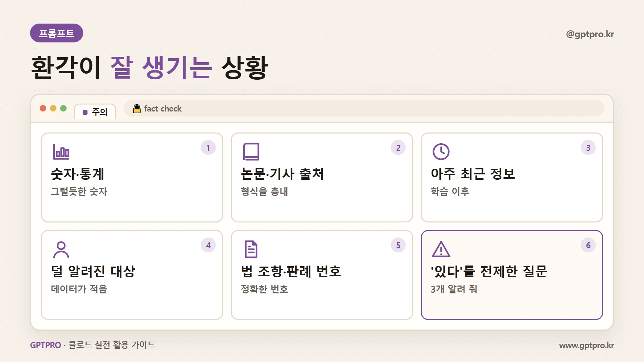Click the 정확한 번호 subtitle
Image resolution: width=644 pixels, height=362 pixels.
tap(264, 289)
